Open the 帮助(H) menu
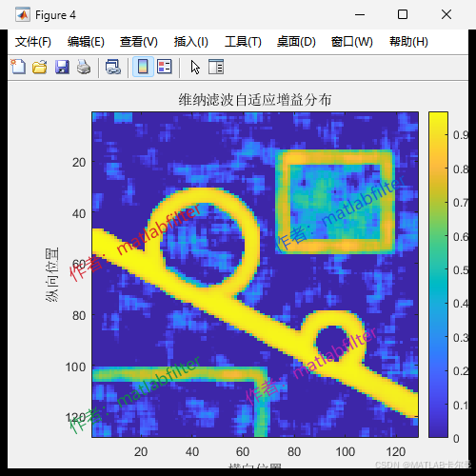 408,42
